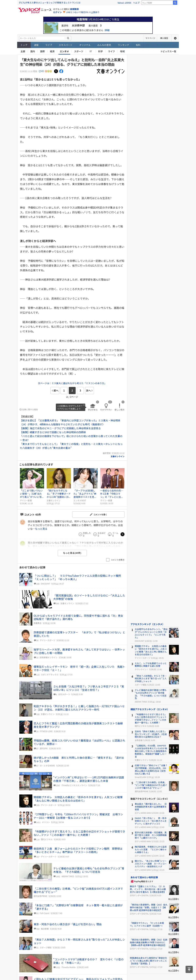Open the 速報 navigation tab
The width and height of the screenshot is (196, 980).
(36, 45)
